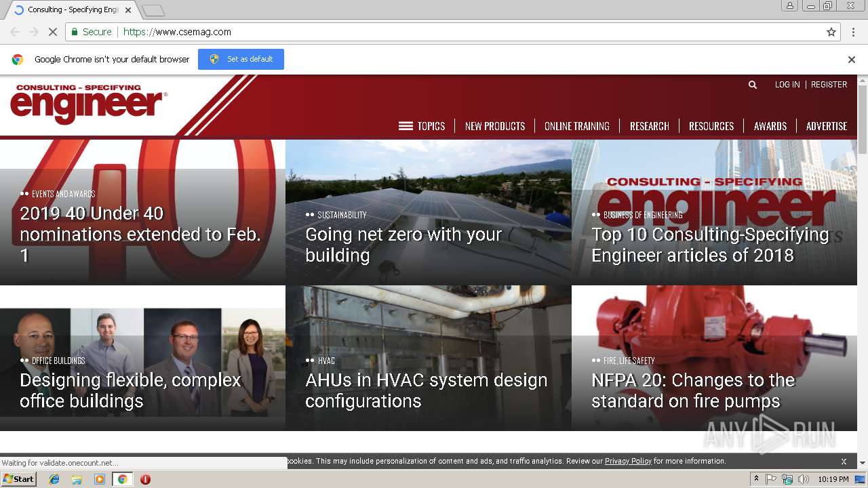Viewport: 868px width, 488px height.
Task: Open the Chrome user profile icon
Action: (x=790, y=6)
